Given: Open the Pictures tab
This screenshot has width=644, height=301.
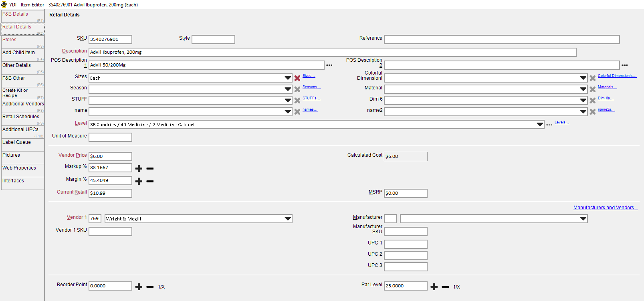Looking at the screenshot, I should pyautogui.click(x=23, y=158).
